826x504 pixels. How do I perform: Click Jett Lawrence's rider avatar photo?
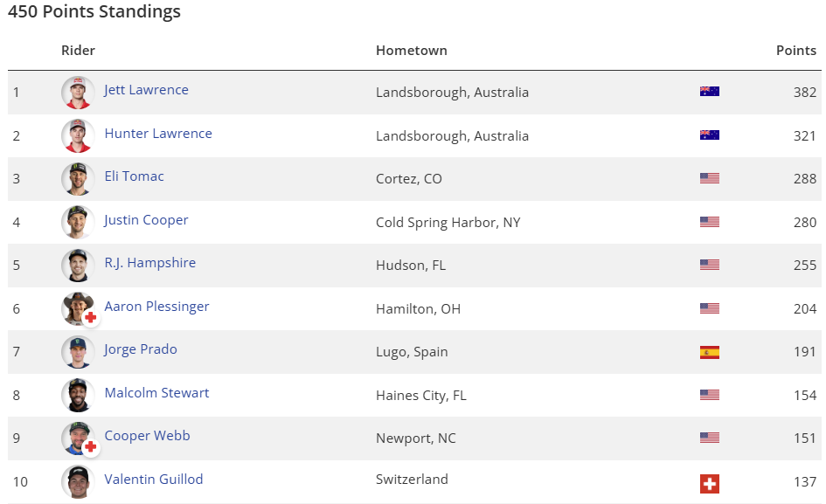coord(78,93)
